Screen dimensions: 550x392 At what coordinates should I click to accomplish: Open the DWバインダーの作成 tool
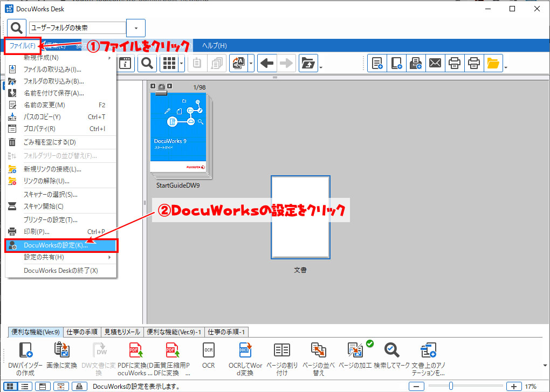pos(24,353)
